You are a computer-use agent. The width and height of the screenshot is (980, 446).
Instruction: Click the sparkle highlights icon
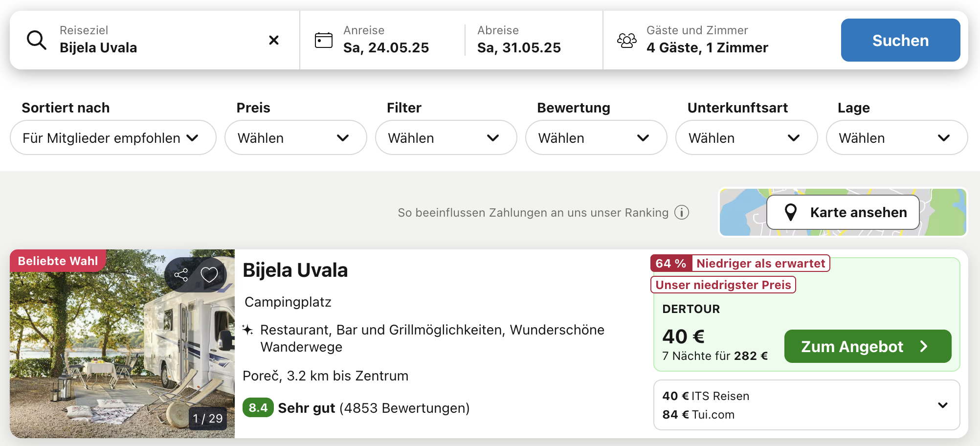click(248, 330)
